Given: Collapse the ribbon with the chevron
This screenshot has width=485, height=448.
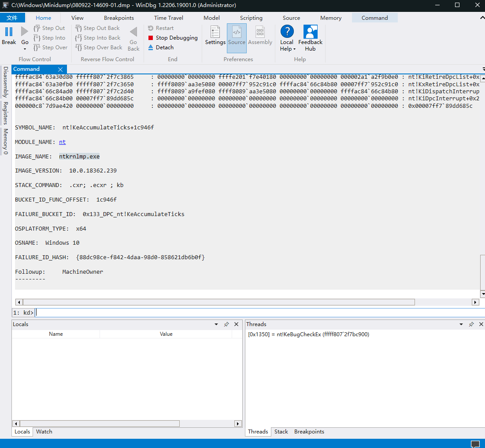Looking at the screenshot, I should tap(481, 18).
